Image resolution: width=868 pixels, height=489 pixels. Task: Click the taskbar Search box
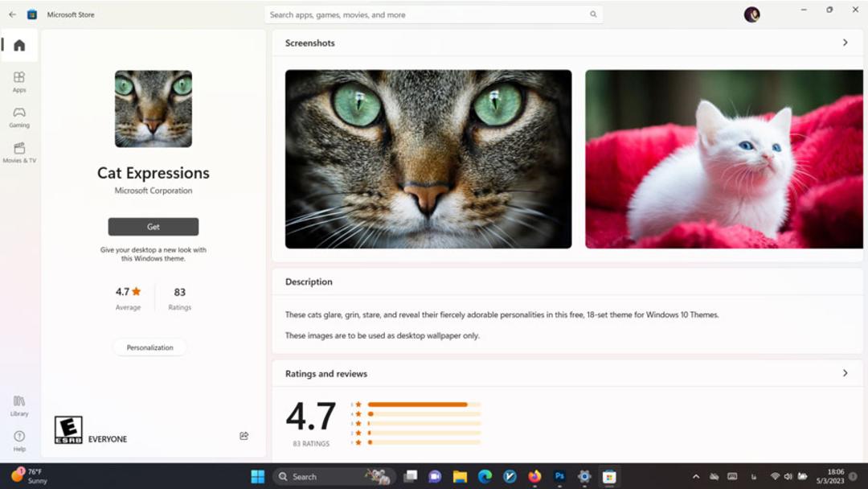(334, 476)
